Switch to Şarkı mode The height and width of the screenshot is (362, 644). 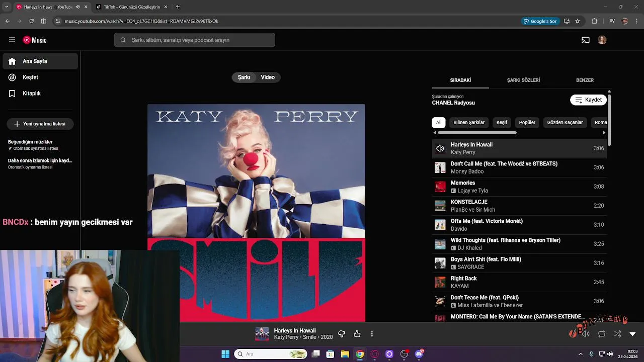coord(244,77)
